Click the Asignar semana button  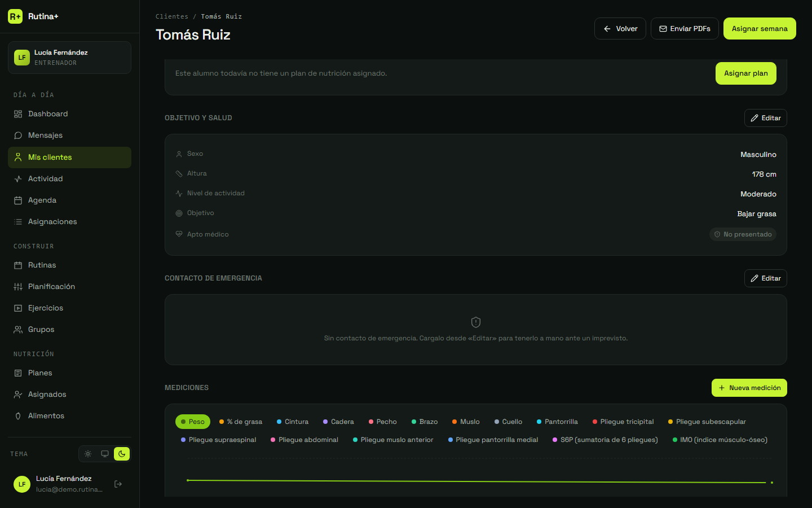[760, 29]
